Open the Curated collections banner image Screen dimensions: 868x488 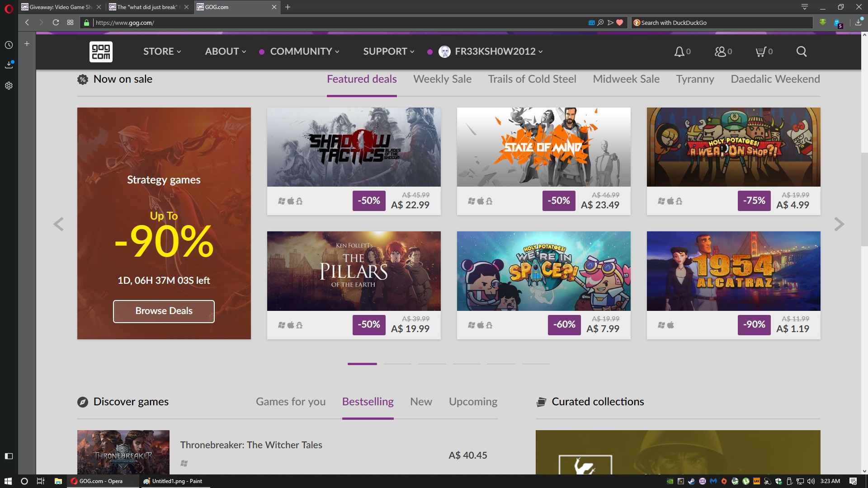678,452
